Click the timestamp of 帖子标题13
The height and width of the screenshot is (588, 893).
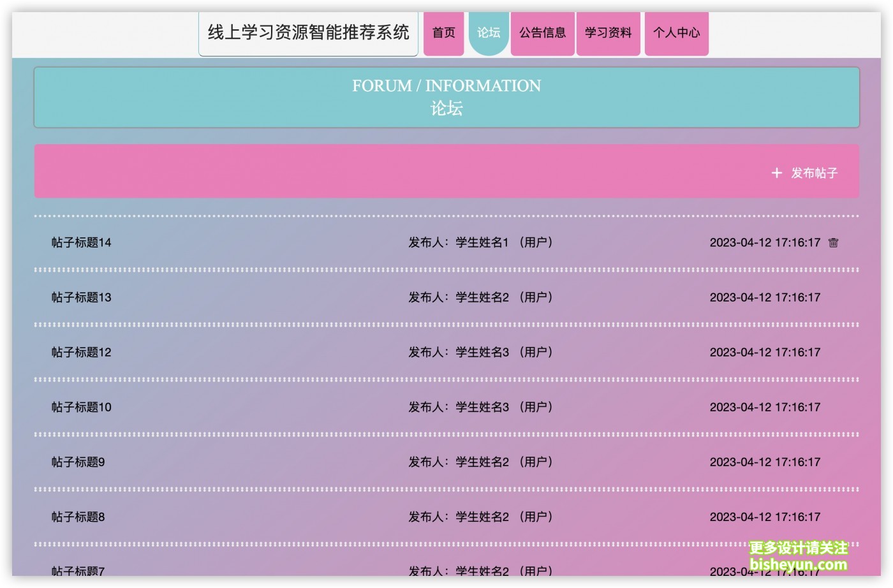pyautogui.click(x=765, y=297)
